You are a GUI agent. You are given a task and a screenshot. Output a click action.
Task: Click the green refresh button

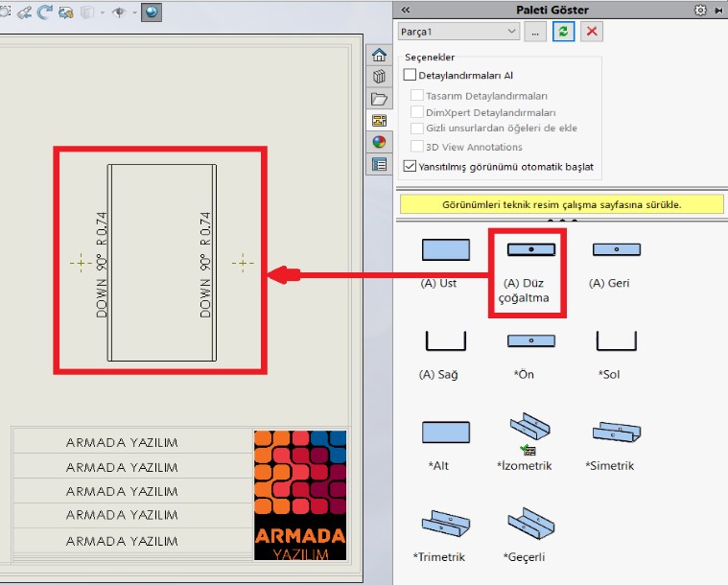[565, 32]
